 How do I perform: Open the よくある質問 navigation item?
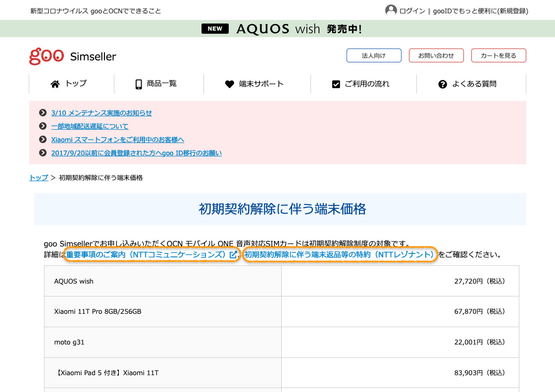click(474, 84)
